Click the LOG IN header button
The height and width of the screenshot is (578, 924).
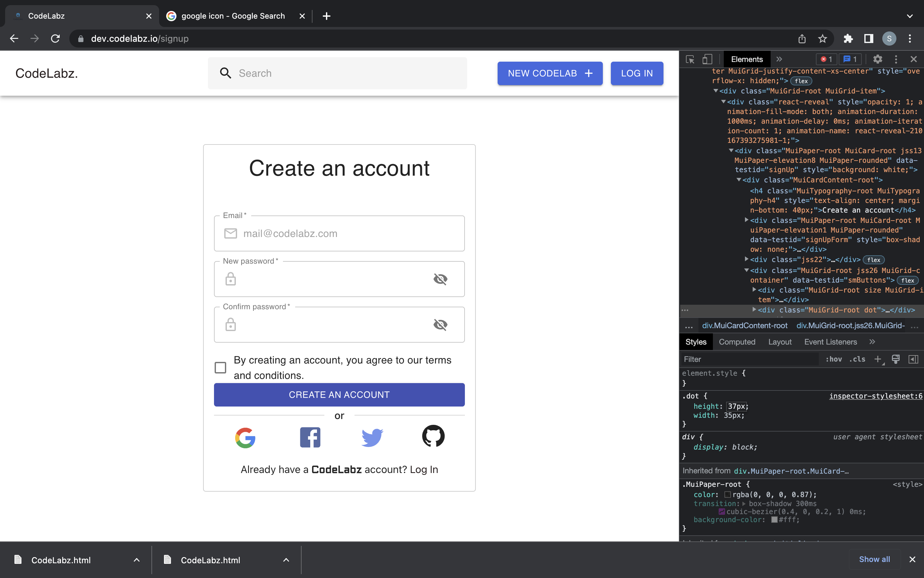[x=637, y=74]
